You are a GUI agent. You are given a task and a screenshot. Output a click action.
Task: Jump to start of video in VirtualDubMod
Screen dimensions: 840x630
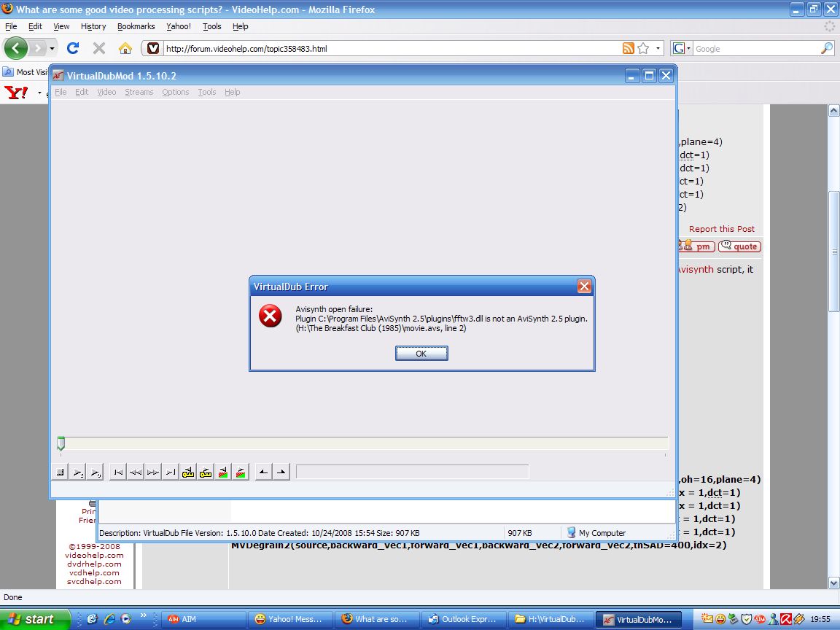coord(118,472)
